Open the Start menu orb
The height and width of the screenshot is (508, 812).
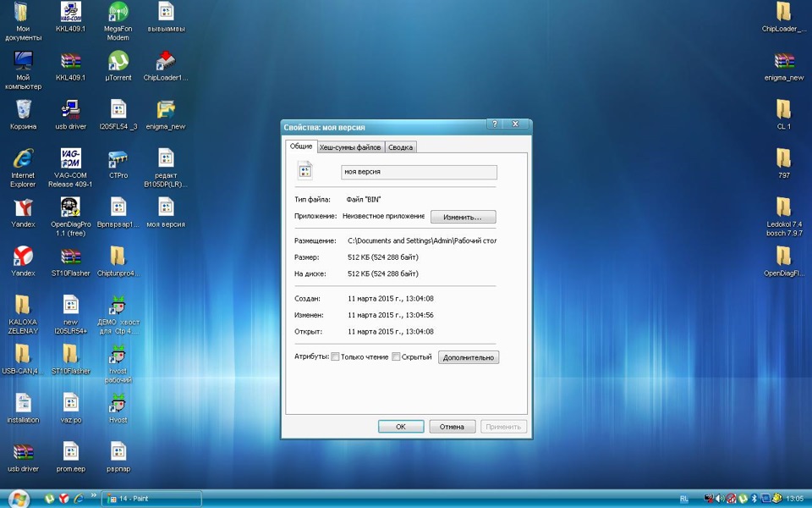(x=18, y=499)
